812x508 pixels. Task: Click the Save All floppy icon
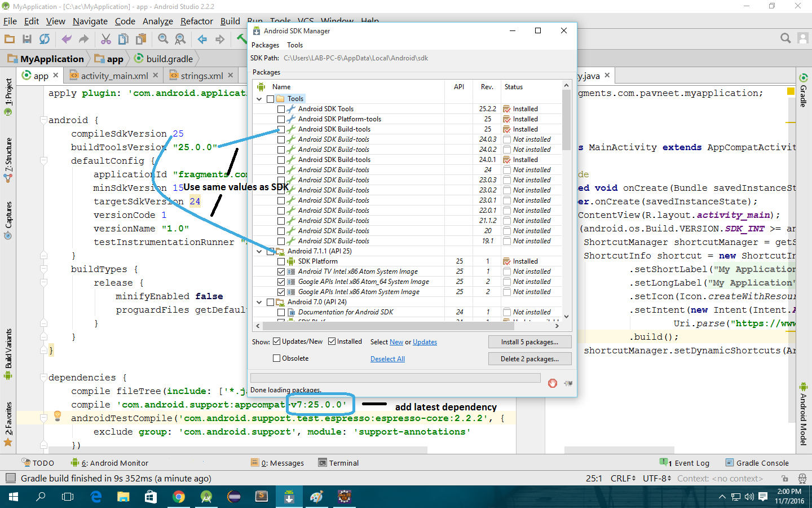click(27, 39)
